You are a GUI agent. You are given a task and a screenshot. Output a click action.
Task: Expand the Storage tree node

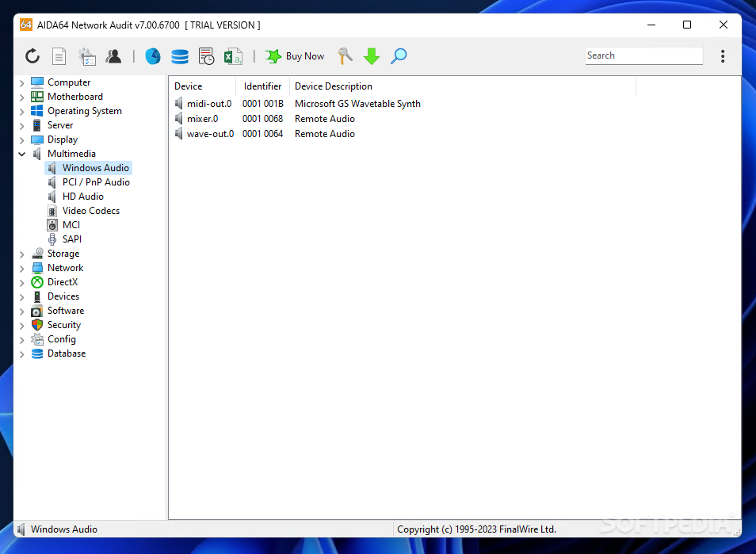point(21,254)
